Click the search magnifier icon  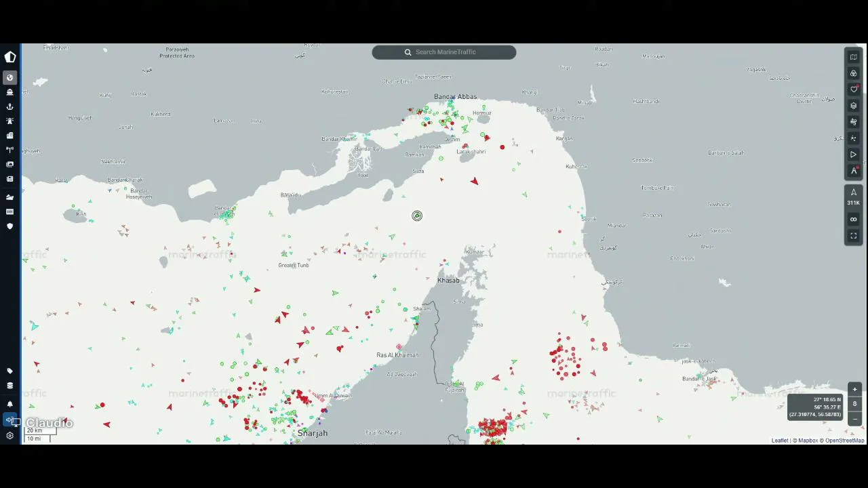408,52
